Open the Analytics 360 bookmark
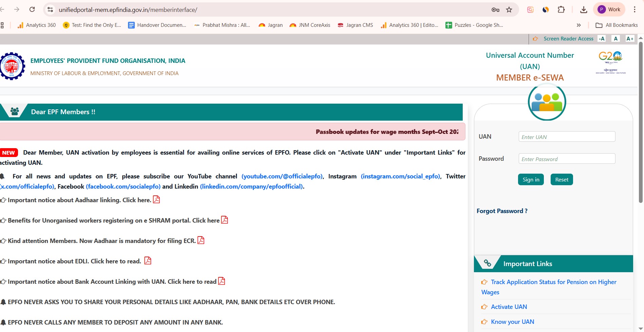This screenshot has height=332, width=644. pyautogui.click(x=37, y=25)
